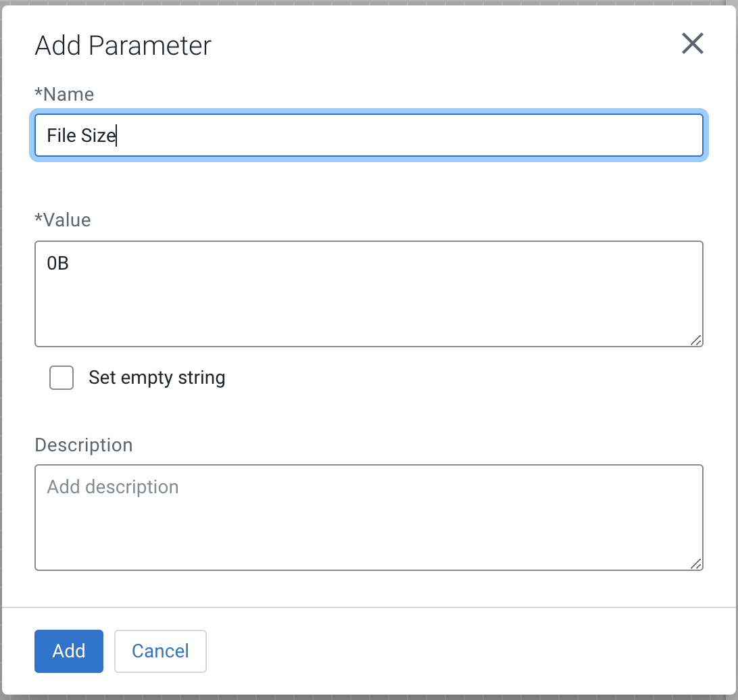Click the "0B" text in Value
The image size is (738, 700).
(58, 264)
